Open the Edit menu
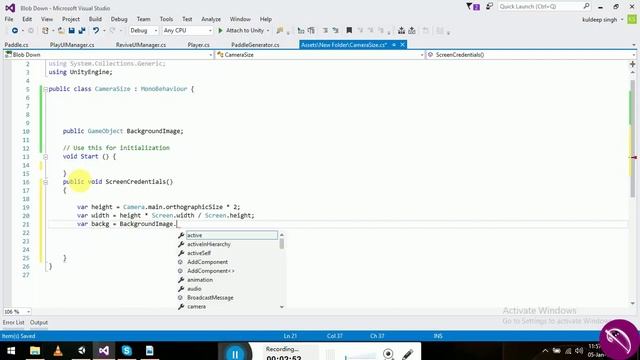This screenshot has width=640, height=360. (27, 19)
